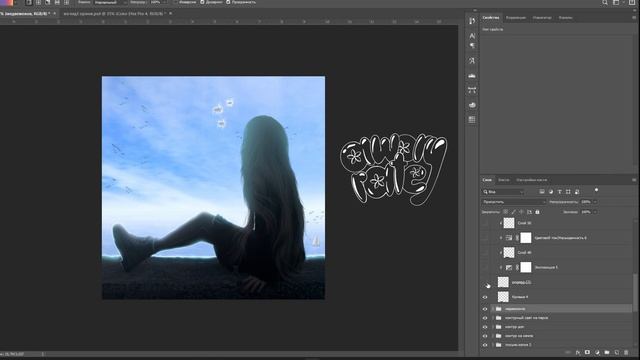Hide the highlighted selected group
This screenshot has height=360, width=640.
pos(485,309)
